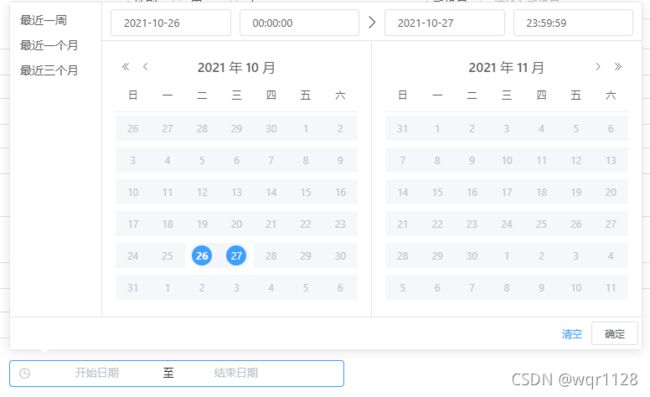Select November 30 in right calendar
650x397 pixels.
[472, 256]
